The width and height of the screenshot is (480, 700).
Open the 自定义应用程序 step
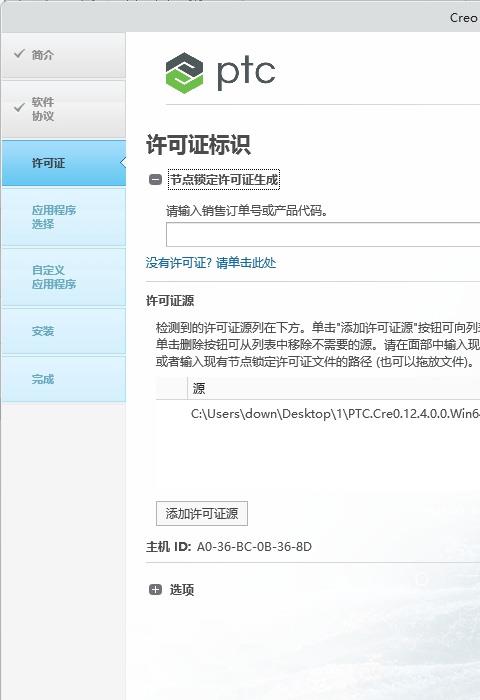(x=63, y=277)
